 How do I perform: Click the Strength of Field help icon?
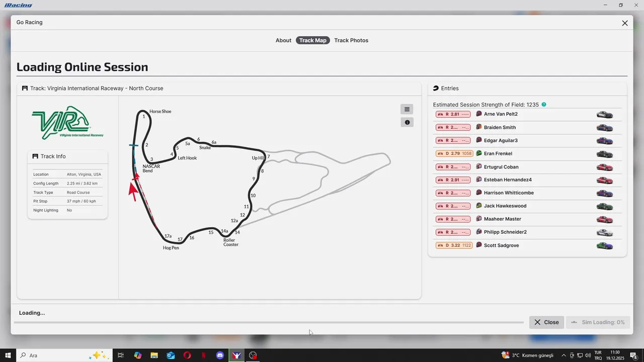(544, 105)
